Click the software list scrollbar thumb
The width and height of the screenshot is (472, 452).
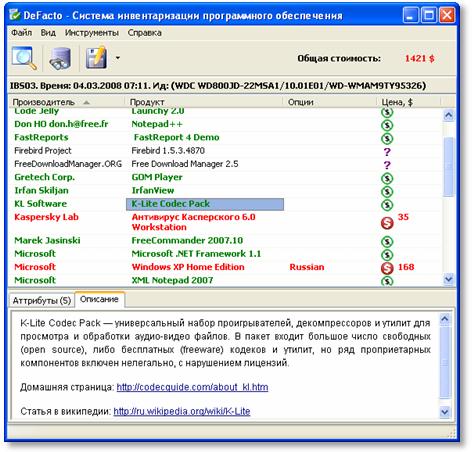click(449, 167)
